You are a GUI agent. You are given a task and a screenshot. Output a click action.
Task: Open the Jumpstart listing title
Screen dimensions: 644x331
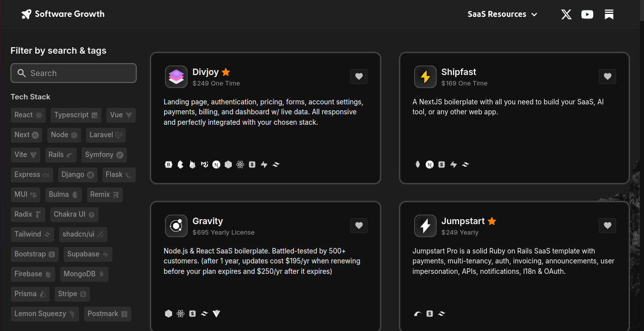463,221
